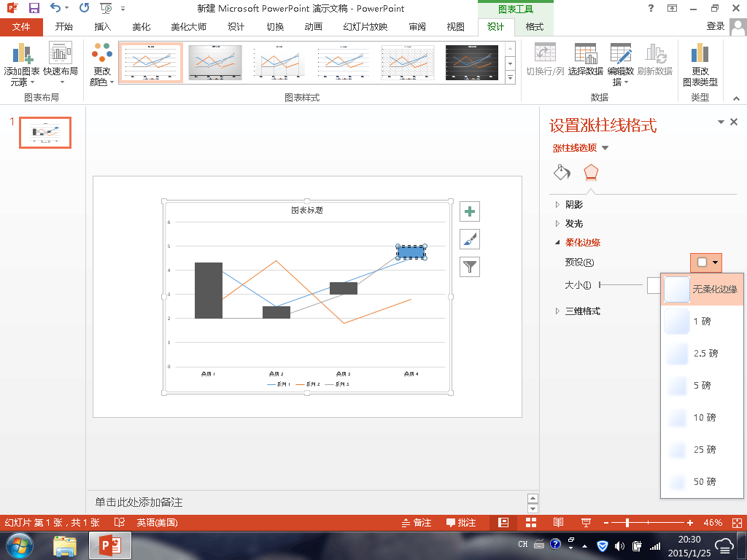Image resolution: width=747 pixels, height=560 pixels.
Task: Click the spell check icon in status bar
Action: pos(119,522)
